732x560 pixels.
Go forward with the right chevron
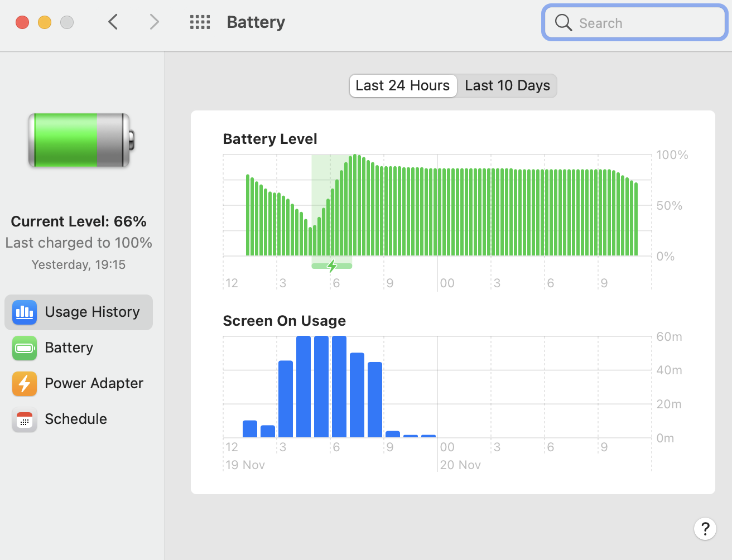pos(155,22)
